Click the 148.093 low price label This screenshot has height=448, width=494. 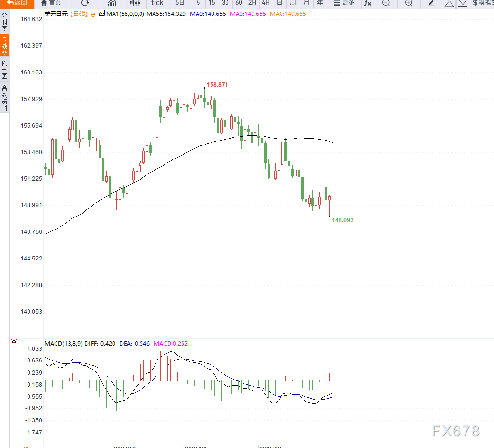click(x=343, y=220)
